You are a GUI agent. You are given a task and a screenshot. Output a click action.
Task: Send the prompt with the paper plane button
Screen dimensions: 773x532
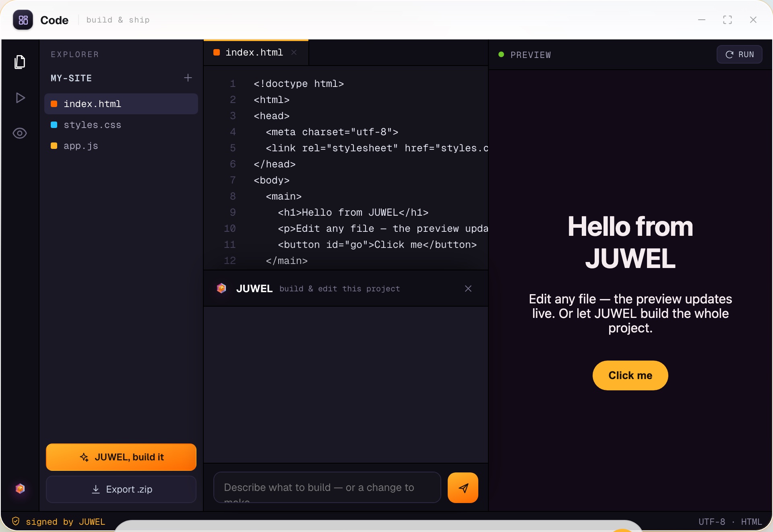point(463,488)
